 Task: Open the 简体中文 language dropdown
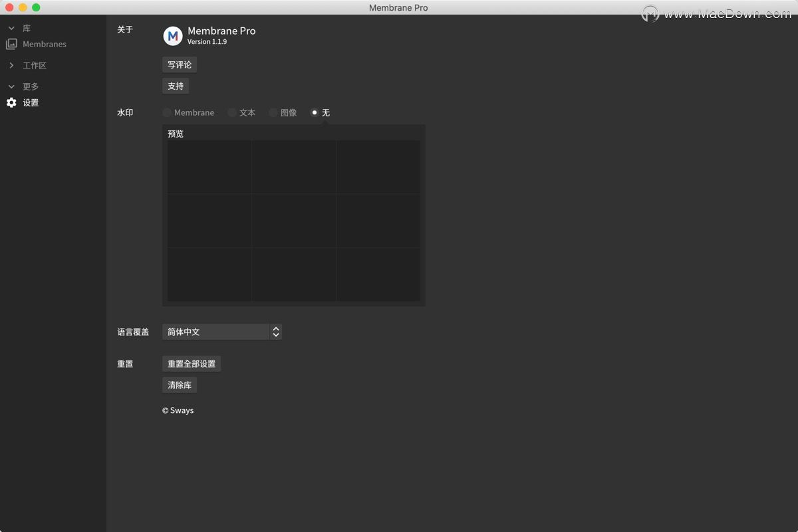pos(222,332)
